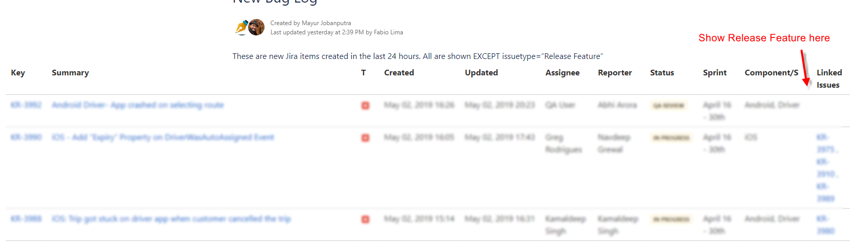The width and height of the screenshot is (868, 243).
Task: Sort table by the Linked Issues column header
Action: 829,79
